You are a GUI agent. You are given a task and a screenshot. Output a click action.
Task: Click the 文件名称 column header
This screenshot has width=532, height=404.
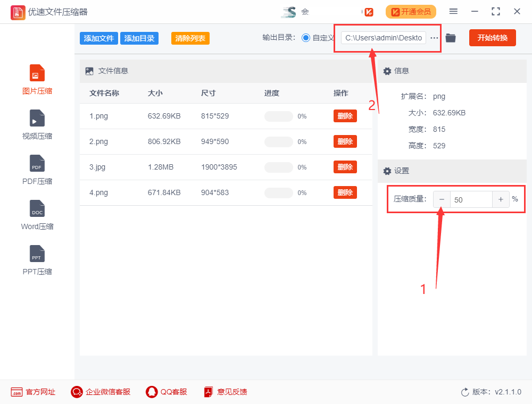pyautogui.click(x=104, y=93)
